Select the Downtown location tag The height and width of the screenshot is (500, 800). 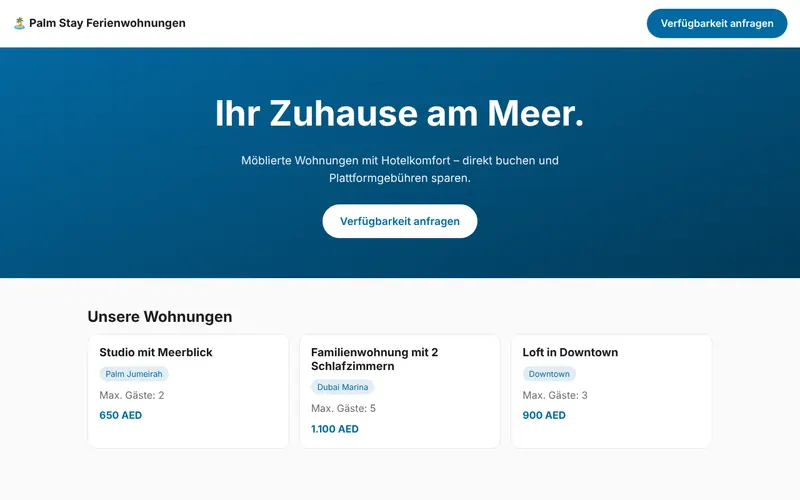tap(549, 374)
